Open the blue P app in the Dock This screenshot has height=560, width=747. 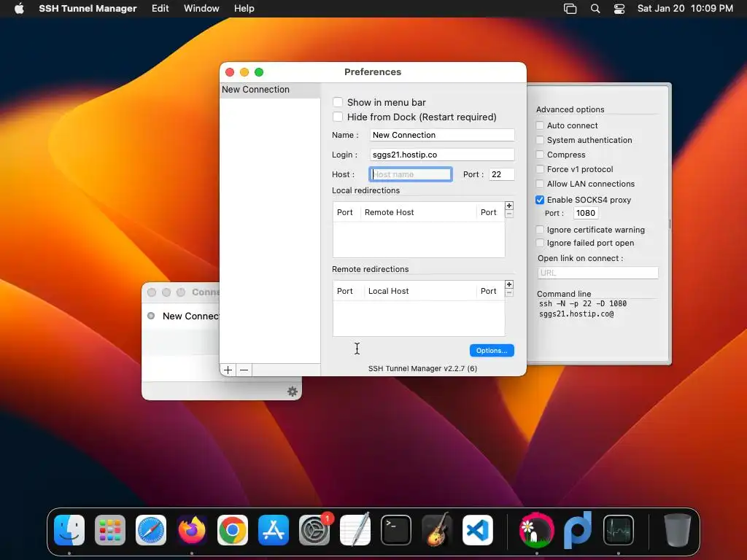[578, 530]
